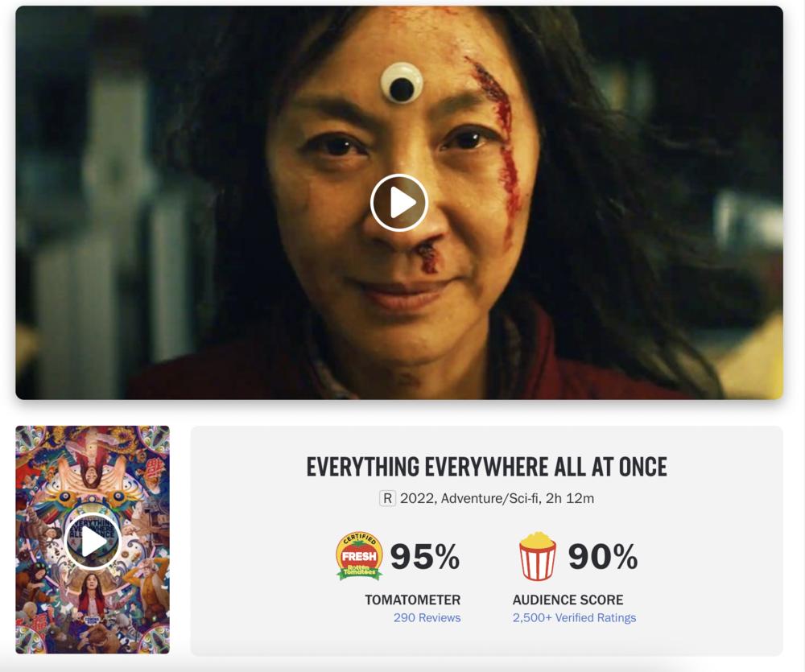
Task: Select the 95% Tomatometer score
Action: coord(424,556)
